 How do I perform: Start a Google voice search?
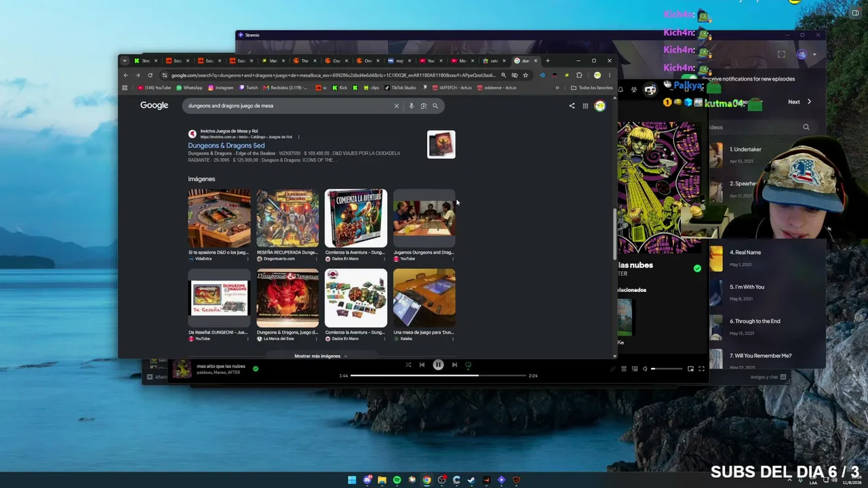coord(411,106)
